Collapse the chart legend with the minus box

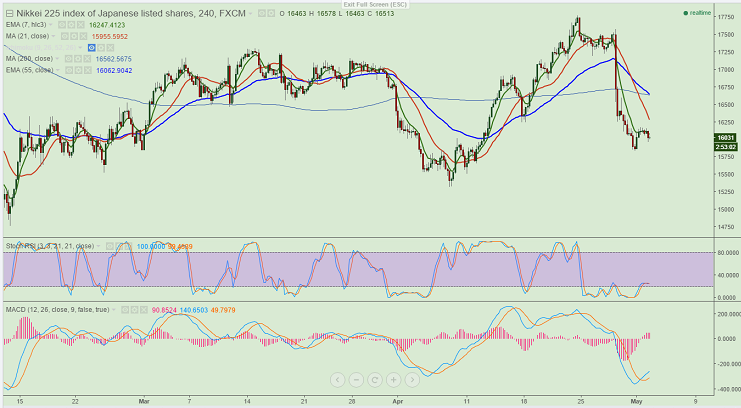tap(9, 14)
